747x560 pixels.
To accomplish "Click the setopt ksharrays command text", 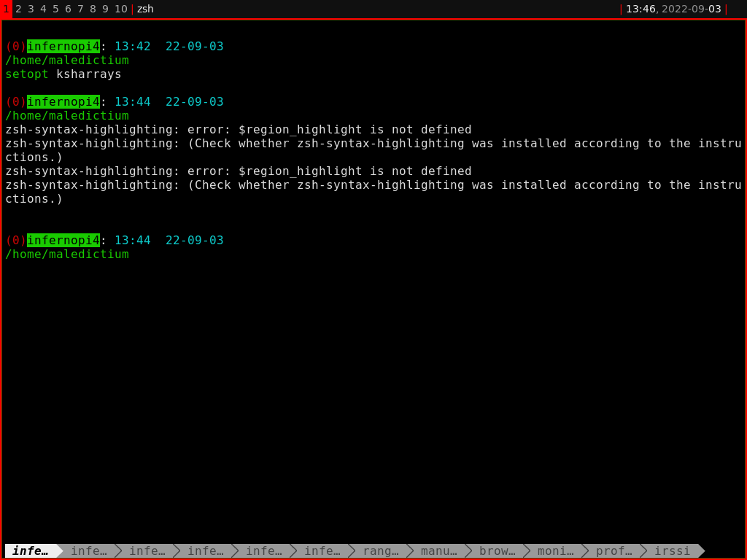I will point(63,74).
